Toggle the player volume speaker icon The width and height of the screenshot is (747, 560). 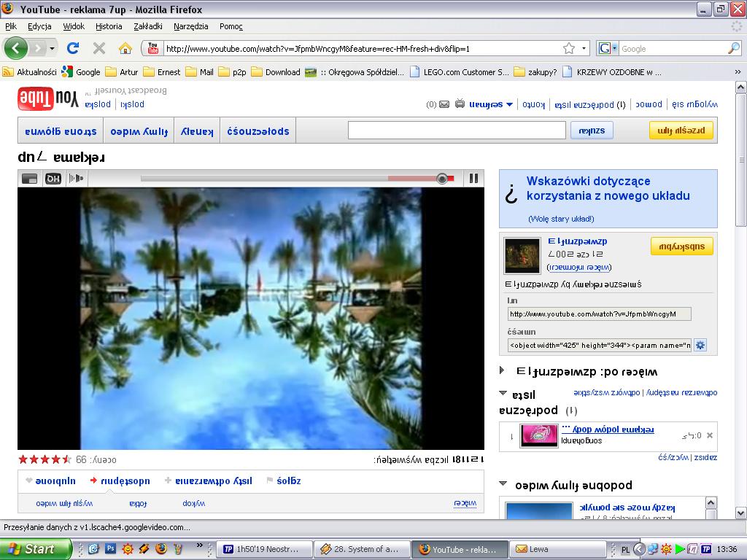[76, 179]
